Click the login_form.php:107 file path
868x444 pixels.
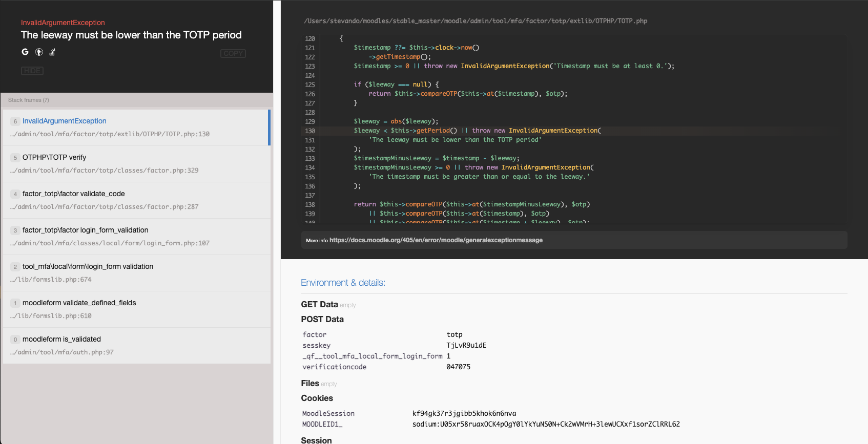(x=110, y=243)
